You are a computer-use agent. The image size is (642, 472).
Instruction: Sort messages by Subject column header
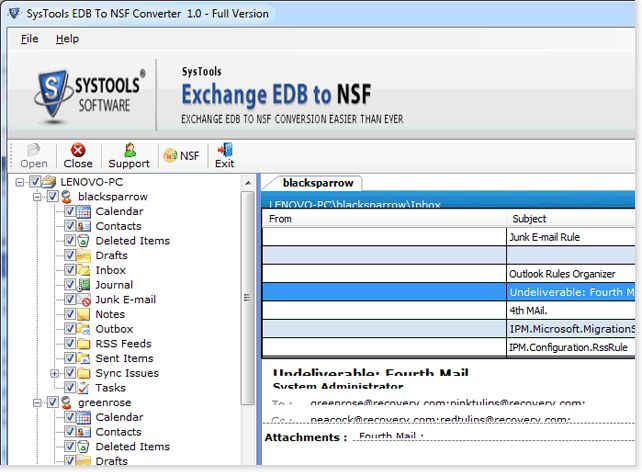(x=570, y=218)
